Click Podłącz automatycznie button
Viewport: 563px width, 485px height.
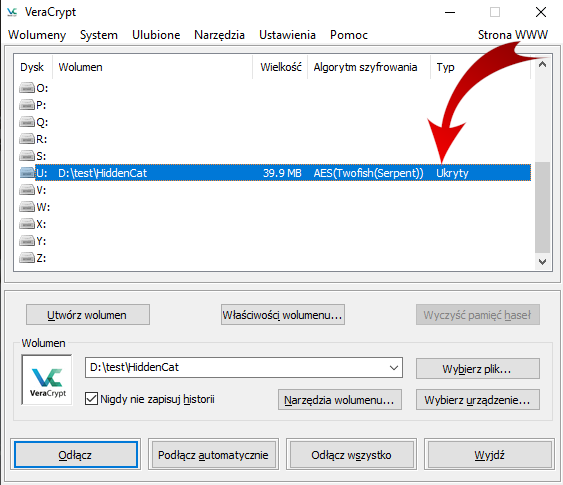coord(213,454)
